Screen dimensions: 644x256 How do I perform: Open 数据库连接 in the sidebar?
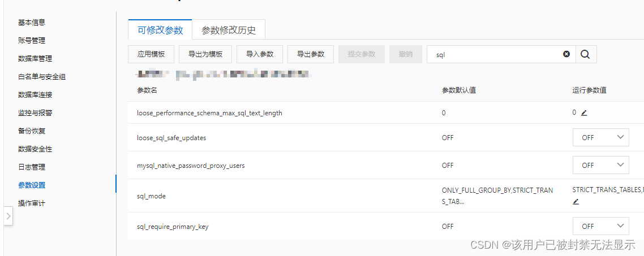(35, 95)
